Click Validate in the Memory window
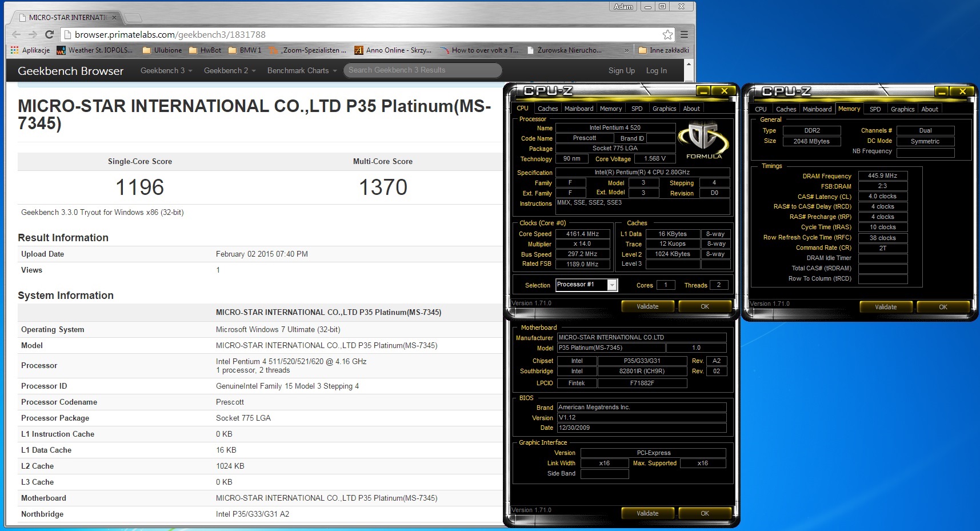 pyautogui.click(x=886, y=307)
